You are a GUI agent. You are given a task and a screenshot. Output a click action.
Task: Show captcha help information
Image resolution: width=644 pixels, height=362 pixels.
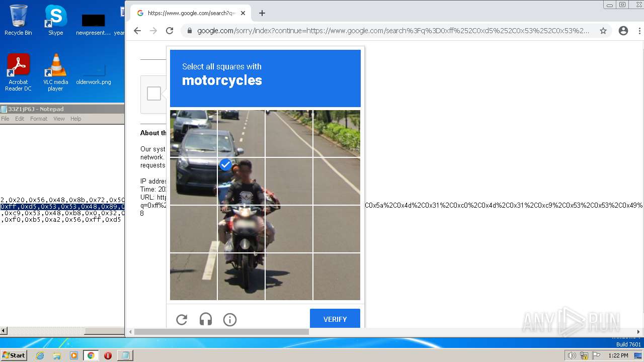coord(230,319)
